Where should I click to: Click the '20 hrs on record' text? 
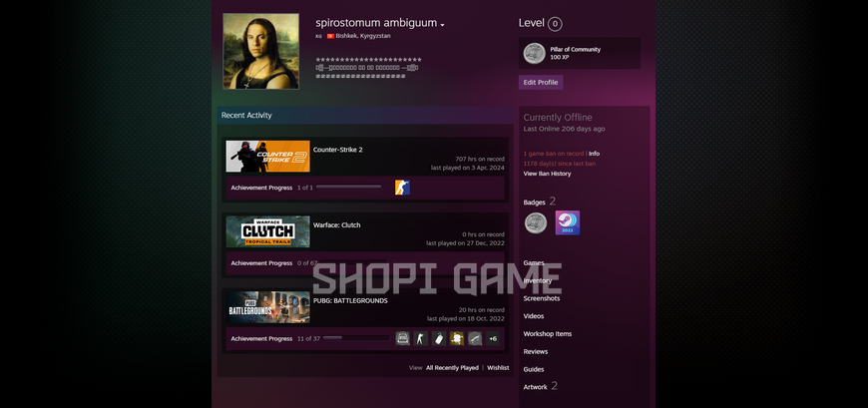click(x=482, y=310)
